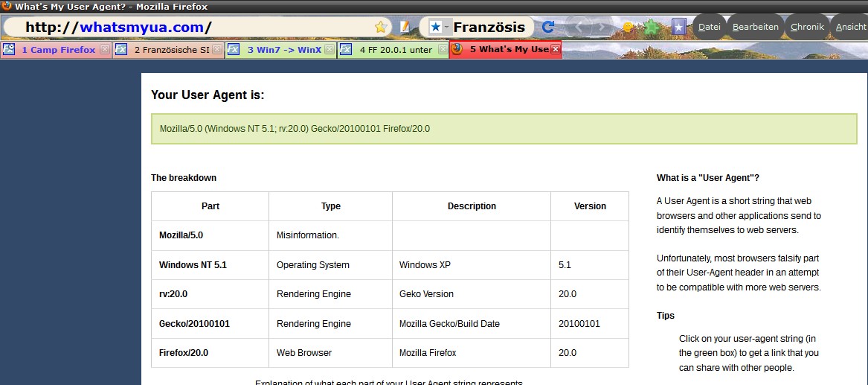Open the search engine dropdown in the search box

coord(439,27)
